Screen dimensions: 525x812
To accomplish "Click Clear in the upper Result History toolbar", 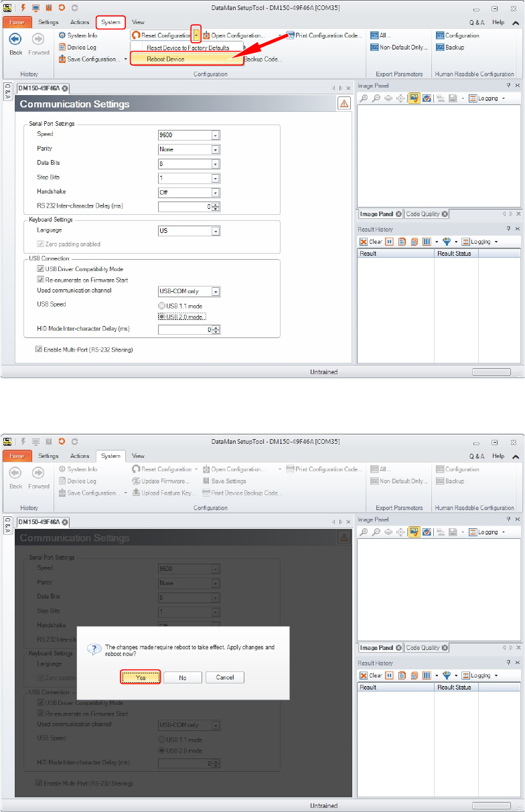I will tap(371, 242).
